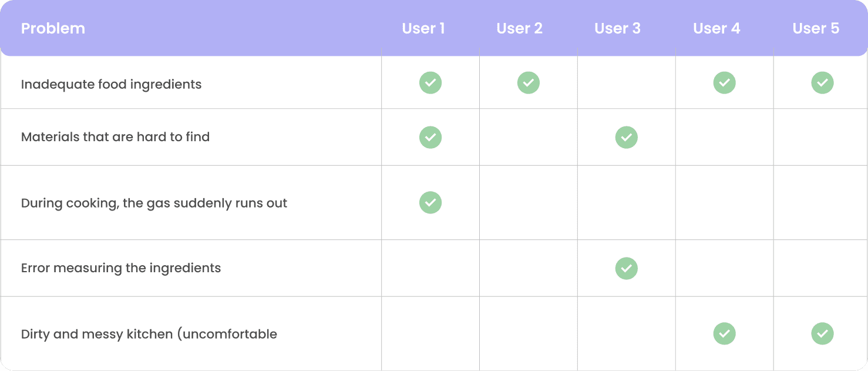
Task: Select the User 5 column header
Action: pyautogui.click(x=816, y=28)
